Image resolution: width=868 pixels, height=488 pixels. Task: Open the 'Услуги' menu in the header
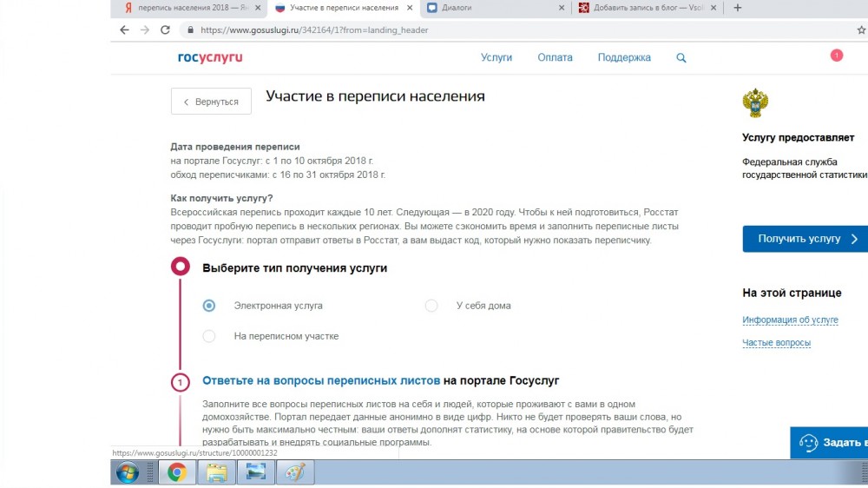pyautogui.click(x=496, y=58)
